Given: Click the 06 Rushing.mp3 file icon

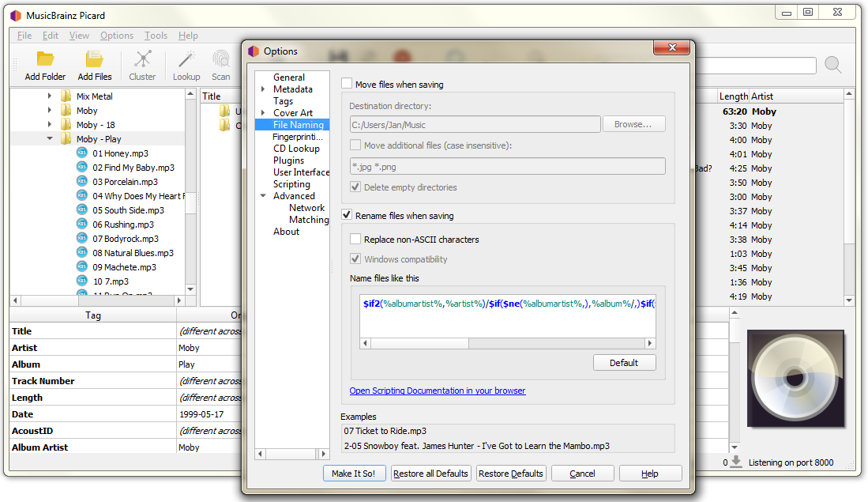Looking at the screenshot, I should click(x=82, y=224).
